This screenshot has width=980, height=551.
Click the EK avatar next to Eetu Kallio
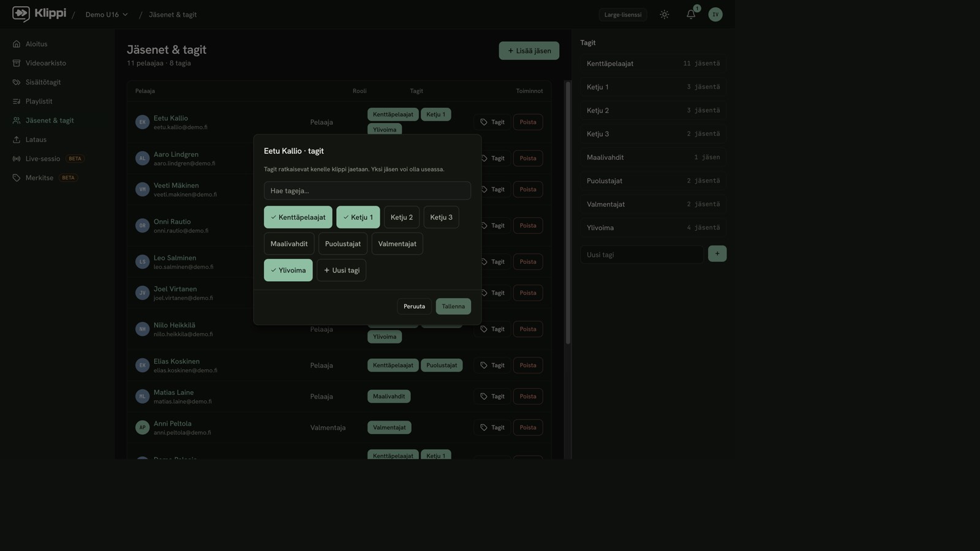pos(142,122)
